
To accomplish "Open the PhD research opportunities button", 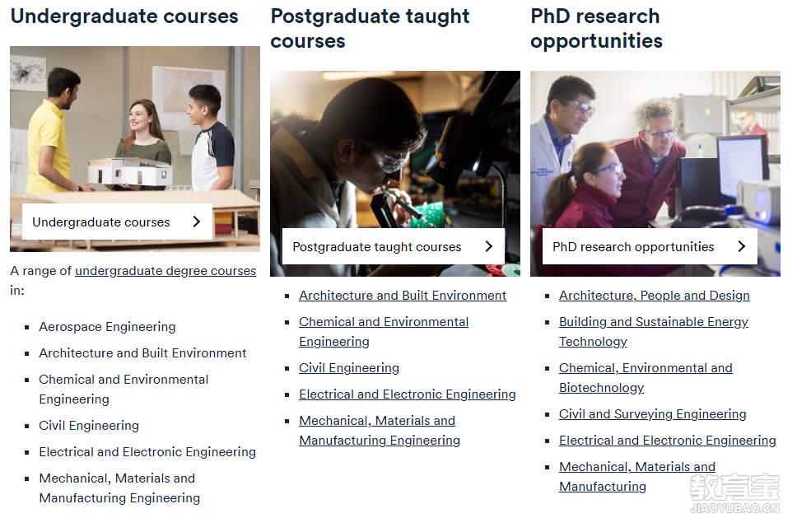I will coord(650,246).
